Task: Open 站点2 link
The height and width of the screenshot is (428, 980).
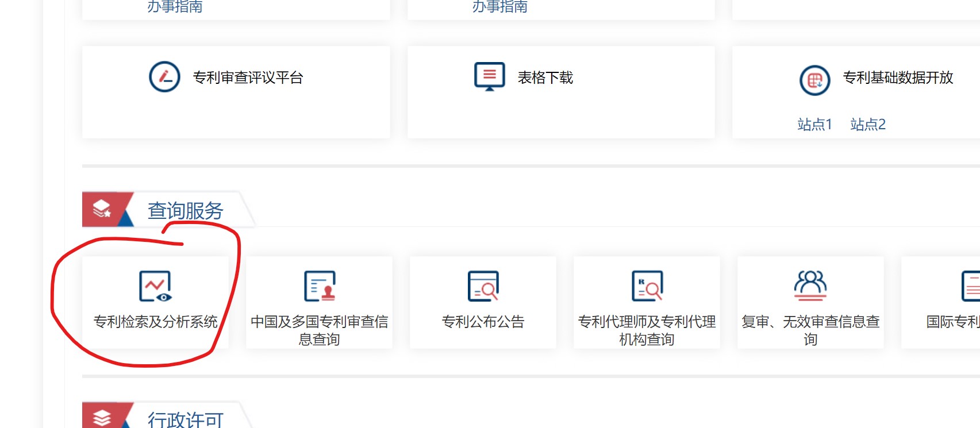Action: (x=868, y=124)
